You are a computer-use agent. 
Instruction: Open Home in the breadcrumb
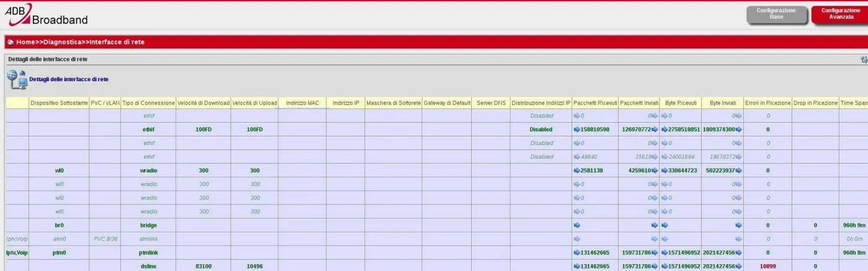coord(25,42)
